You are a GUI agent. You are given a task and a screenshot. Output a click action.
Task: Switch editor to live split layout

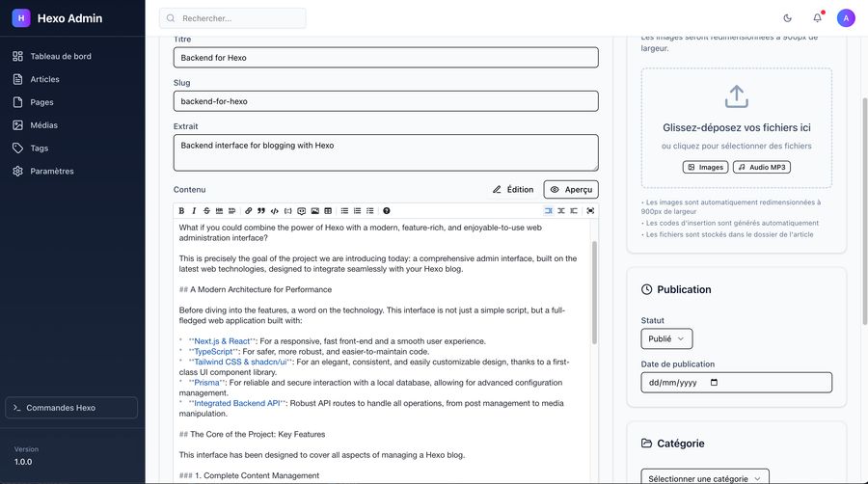pos(561,211)
